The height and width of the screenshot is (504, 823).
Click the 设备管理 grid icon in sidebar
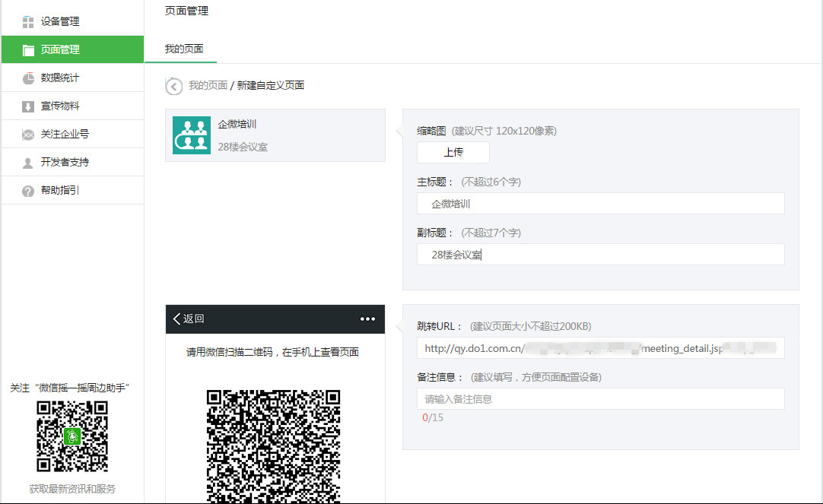(x=28, y=22)
